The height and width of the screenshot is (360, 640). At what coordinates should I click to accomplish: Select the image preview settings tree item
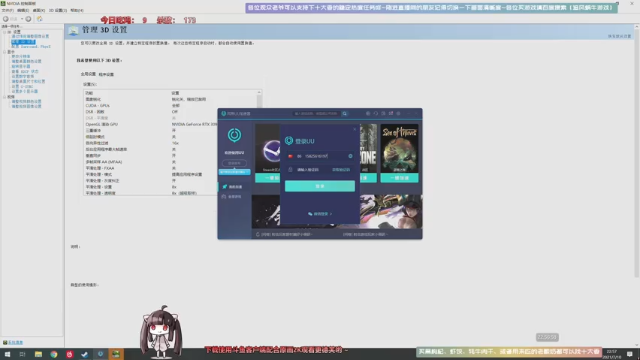pos(30,36)
